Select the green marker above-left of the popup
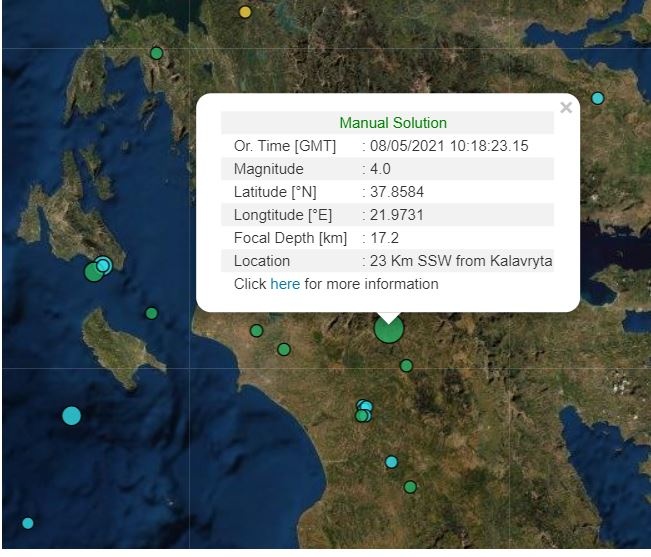 click(x=156, y=53)
